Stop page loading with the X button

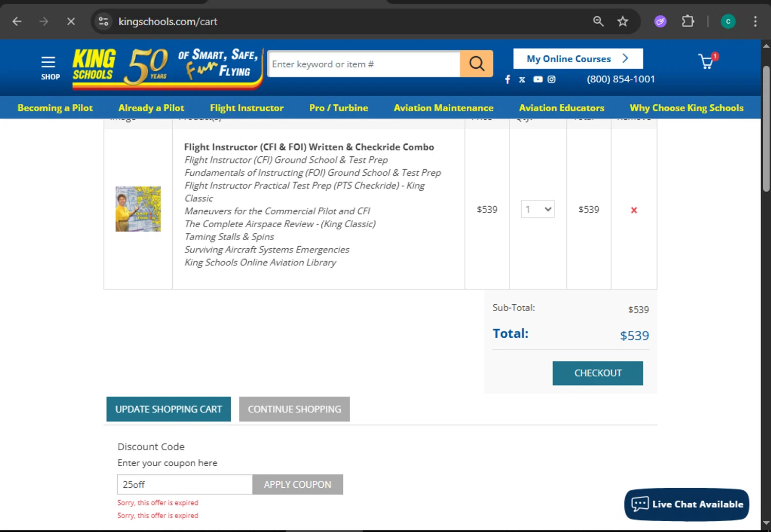click(71, 22)
